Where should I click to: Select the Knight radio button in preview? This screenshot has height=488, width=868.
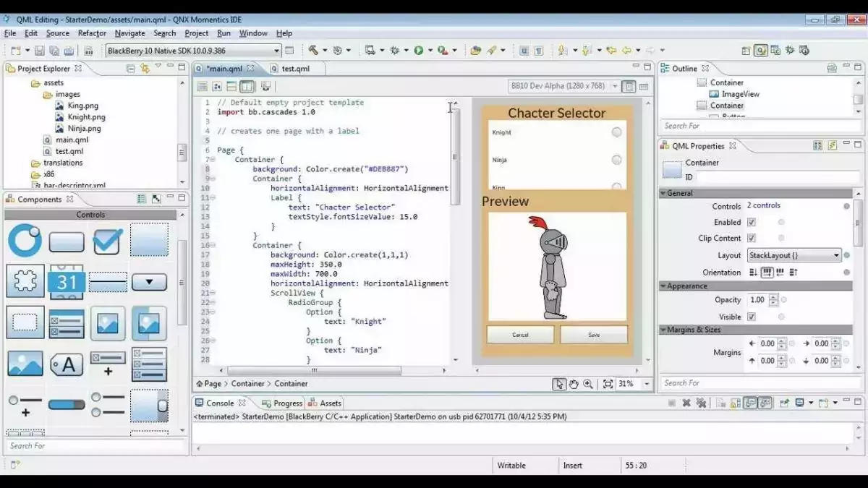point(616,132)
